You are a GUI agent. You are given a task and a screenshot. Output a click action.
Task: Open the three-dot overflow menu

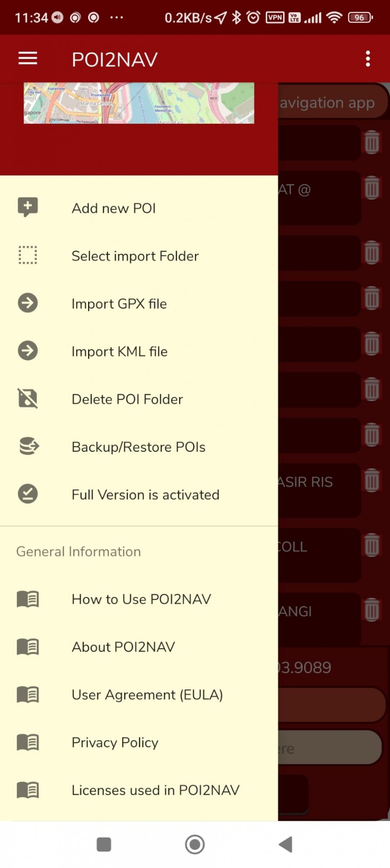(x=368, y=59)
